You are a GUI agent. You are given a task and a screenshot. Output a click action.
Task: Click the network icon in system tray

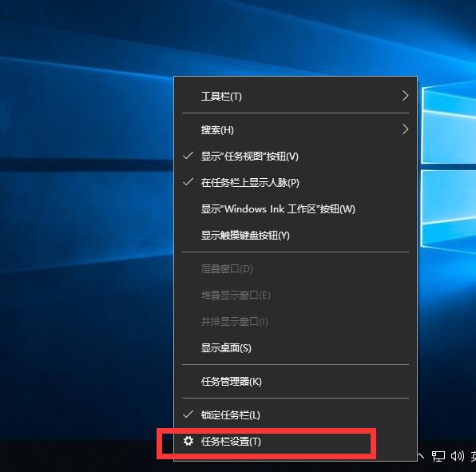[x=438, y=456]
